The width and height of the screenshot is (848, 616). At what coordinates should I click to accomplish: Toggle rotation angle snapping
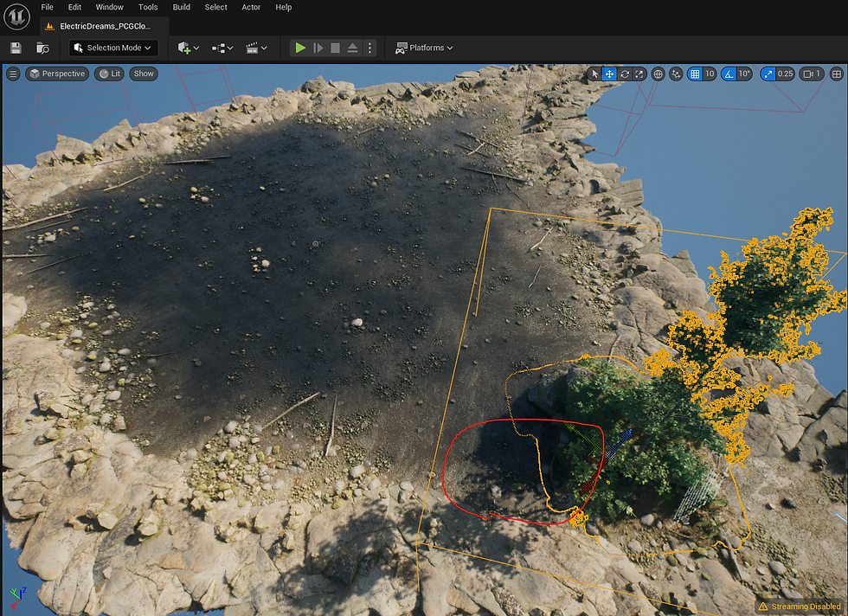pos(729,74)
